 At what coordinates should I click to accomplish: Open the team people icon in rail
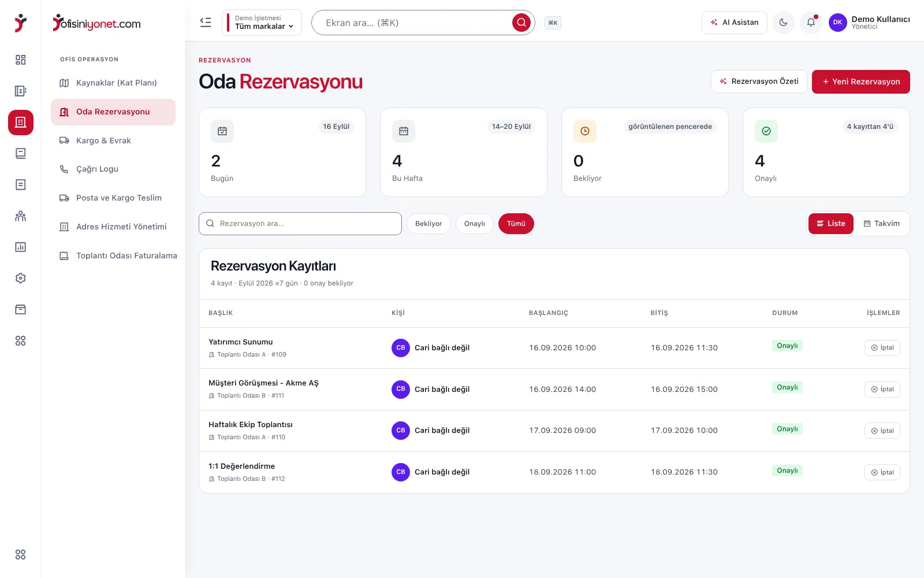21,216
